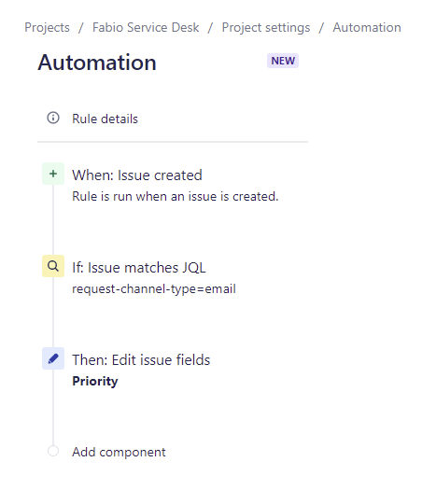
Task: Click the Automation page heading
Action: (97, 63)
